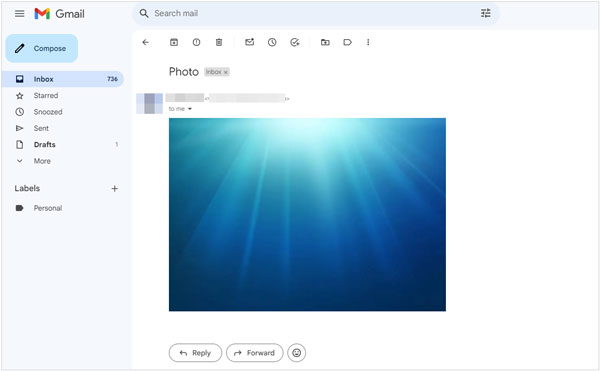
Task: Report this email as spam
Action: click(x=196, y=42)
